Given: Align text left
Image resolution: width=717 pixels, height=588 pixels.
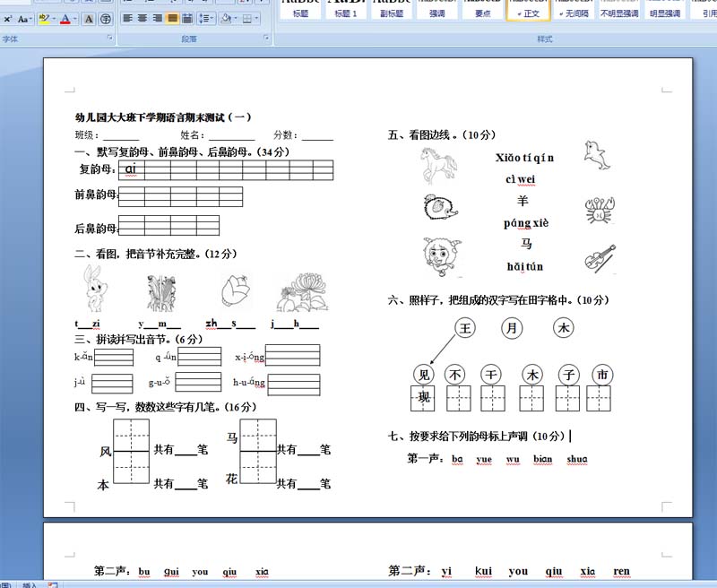Looking at the screenshot, I should tap(128, 18).
